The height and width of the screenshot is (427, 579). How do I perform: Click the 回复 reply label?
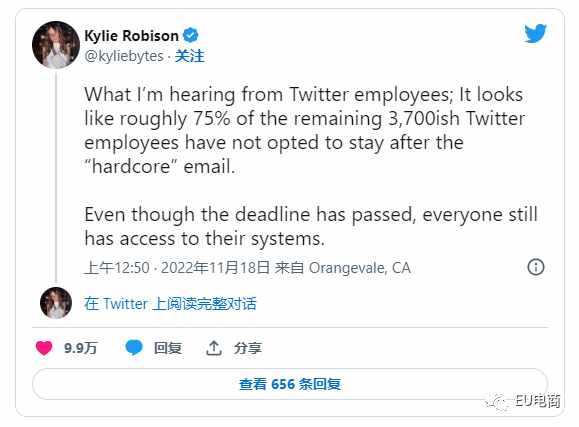click(x=168, y=348)
